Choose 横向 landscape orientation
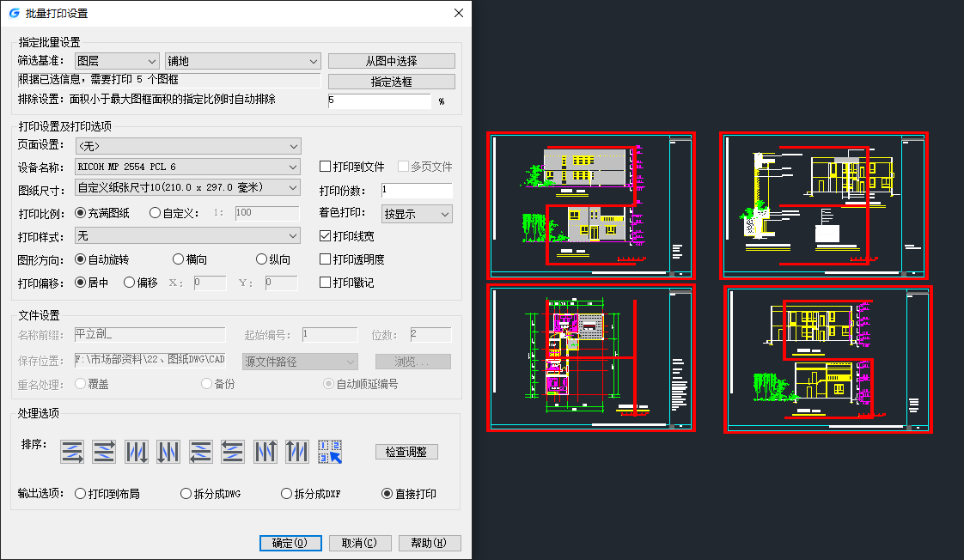The width and height of the screenshot is (964, 560). tap(190, 259)
